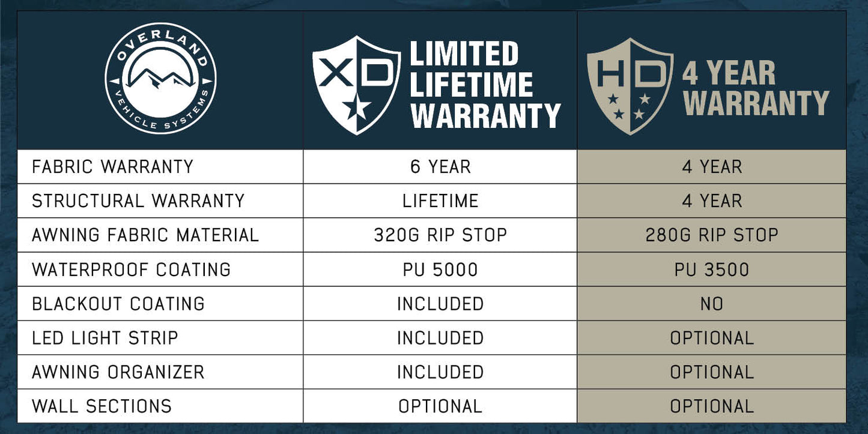Click the 6 Year fabric warranty cell
This screenshot has height=434, width=868.
tap(440, 166)
